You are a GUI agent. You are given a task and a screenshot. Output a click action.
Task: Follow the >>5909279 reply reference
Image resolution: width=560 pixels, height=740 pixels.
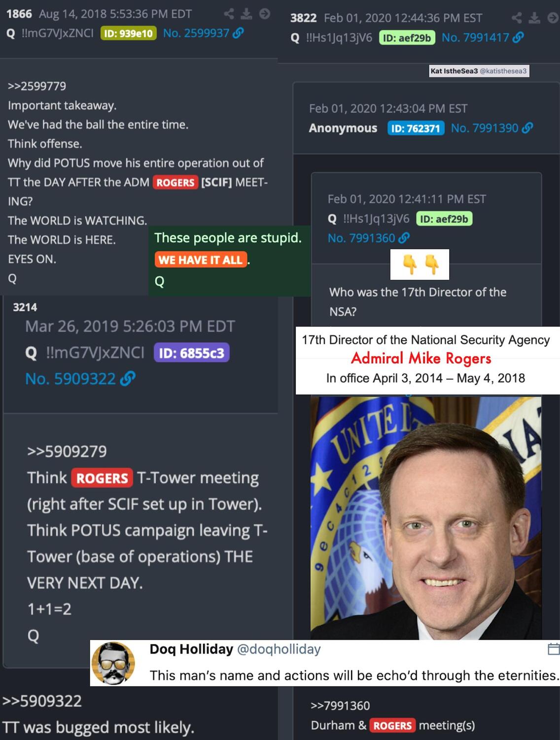(x=67, y=451)
